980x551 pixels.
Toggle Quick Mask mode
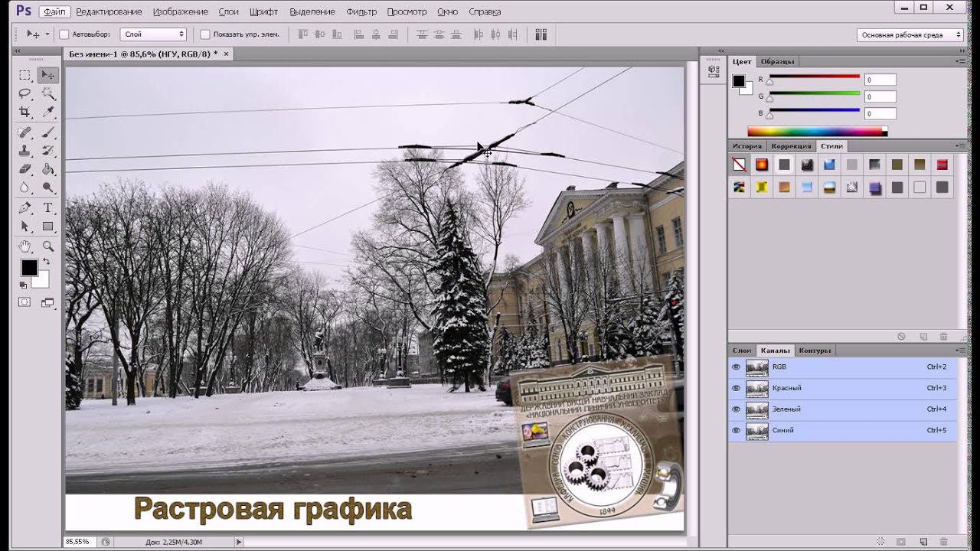24,302
